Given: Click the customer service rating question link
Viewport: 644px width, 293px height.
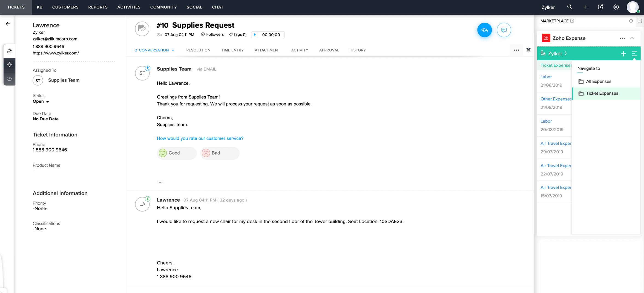Looking at the screenshot, I should click(200, 138).
